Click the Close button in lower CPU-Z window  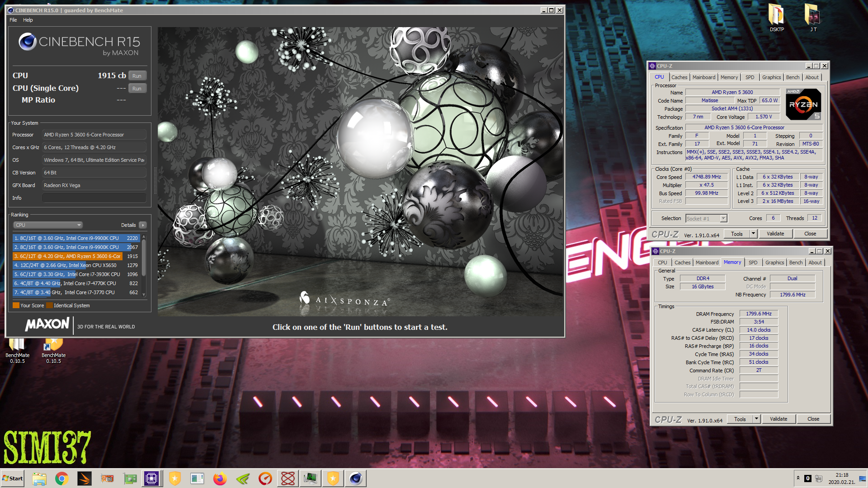coord(813,419)
